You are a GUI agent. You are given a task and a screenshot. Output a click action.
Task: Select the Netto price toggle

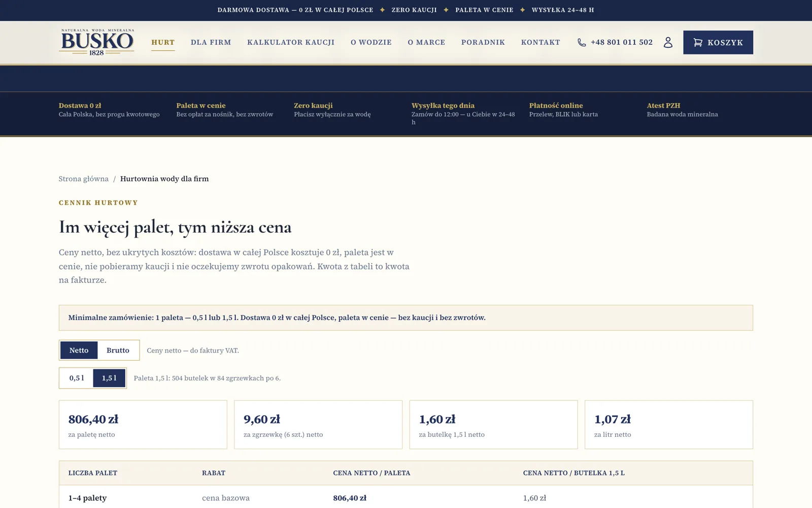click(x=79, y=350)
